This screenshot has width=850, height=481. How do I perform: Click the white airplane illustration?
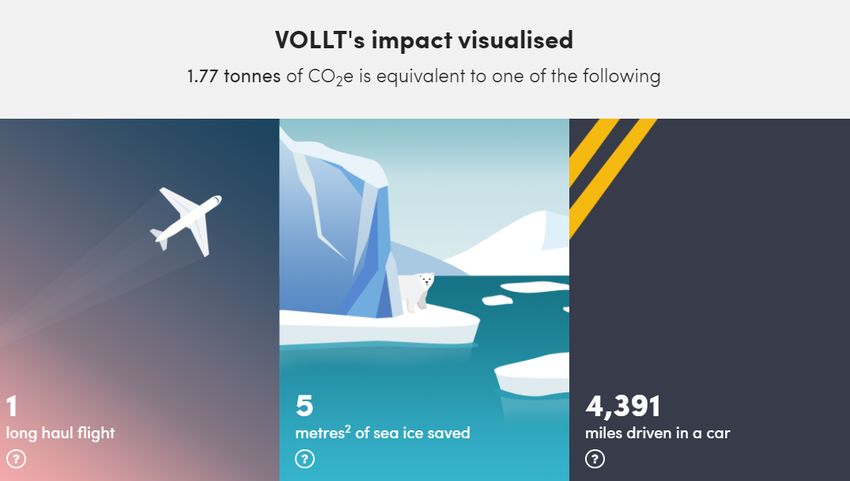click(x=186, y=221)
